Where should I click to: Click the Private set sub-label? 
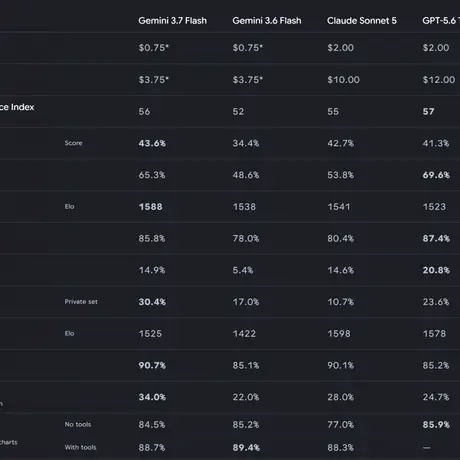click(81, 302)
